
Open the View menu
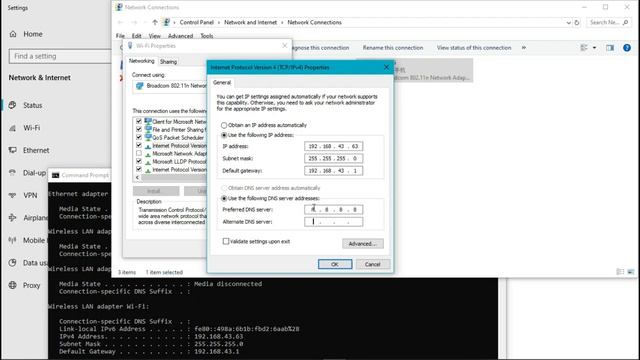pos(154,36)
